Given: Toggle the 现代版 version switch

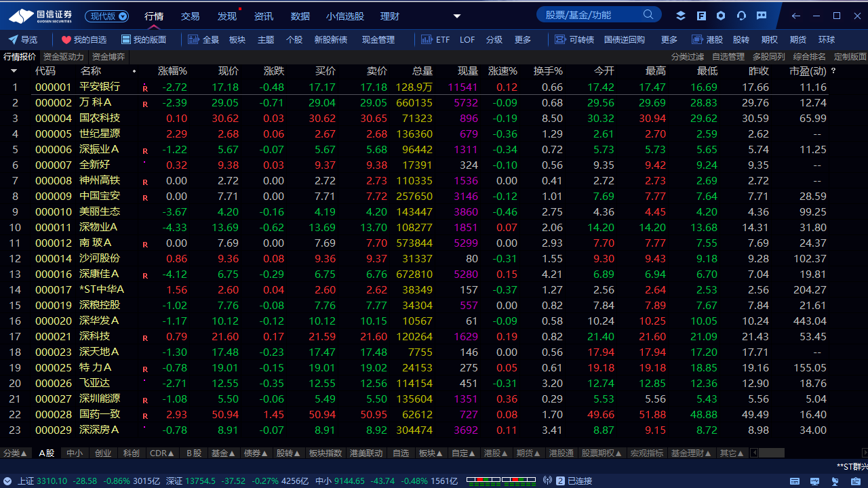Looking at the screenshot, I should click(106, 16).
